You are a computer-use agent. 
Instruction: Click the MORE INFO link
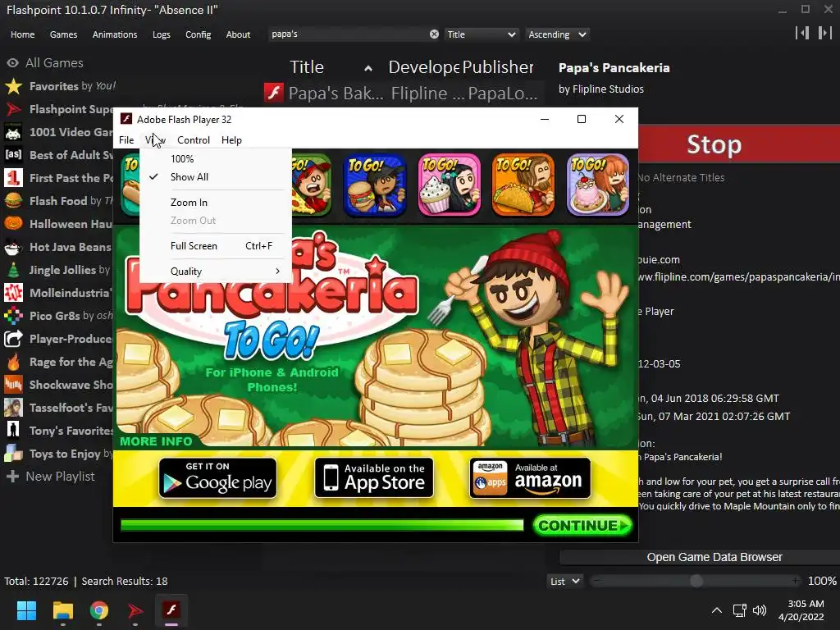156,441
